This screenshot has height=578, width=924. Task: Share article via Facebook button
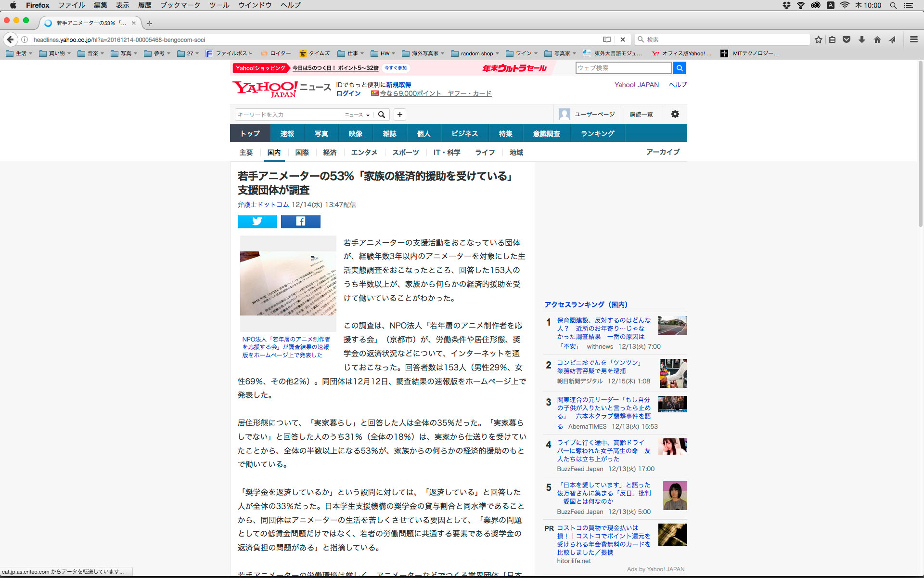point(300,221)
